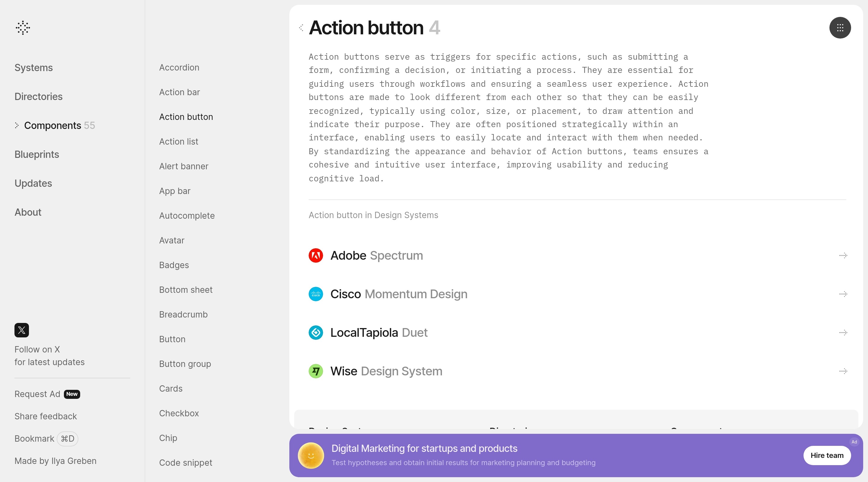Select Accordion in components list

pos(179,67)
